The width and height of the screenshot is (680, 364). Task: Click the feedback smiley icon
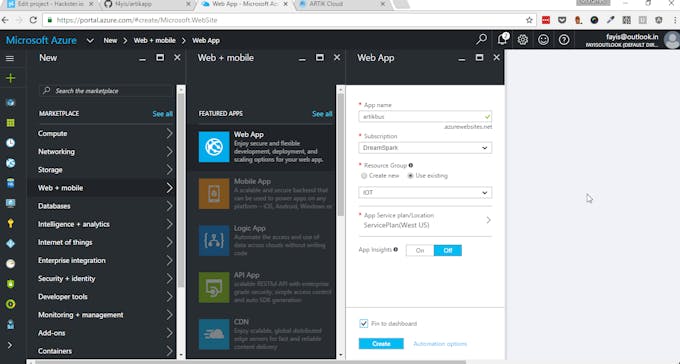pyautogui.click(x=543, y=39)
